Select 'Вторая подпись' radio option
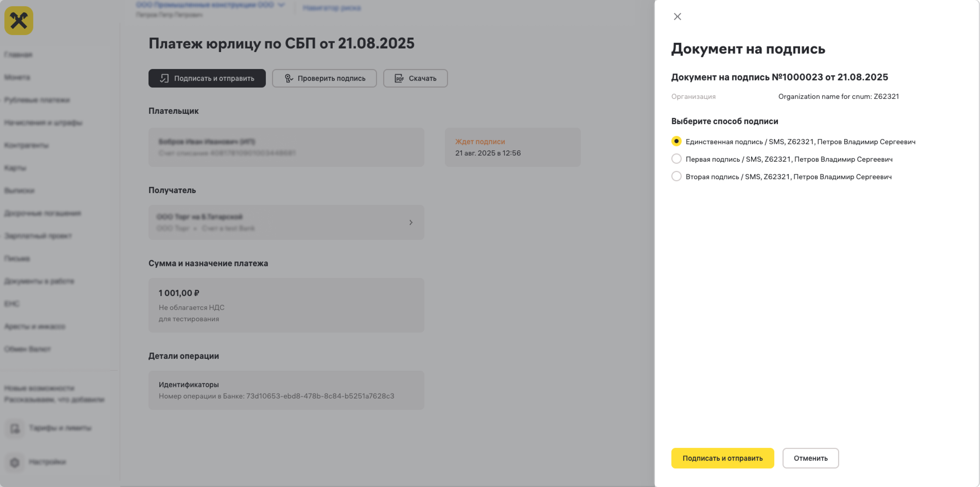This screenshot has height=487, width=980. (676, 176)
